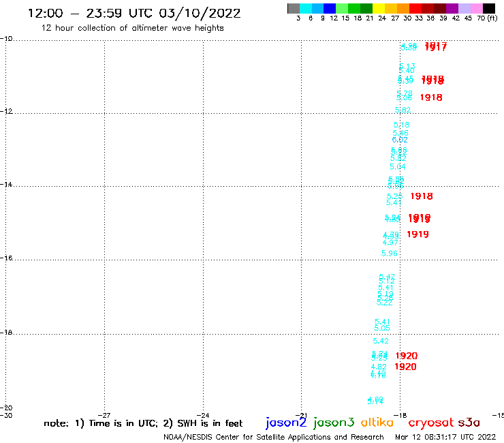The image size is (504, 443).
Task: Click the -27 longitude axis label
Action: [104, 416]
